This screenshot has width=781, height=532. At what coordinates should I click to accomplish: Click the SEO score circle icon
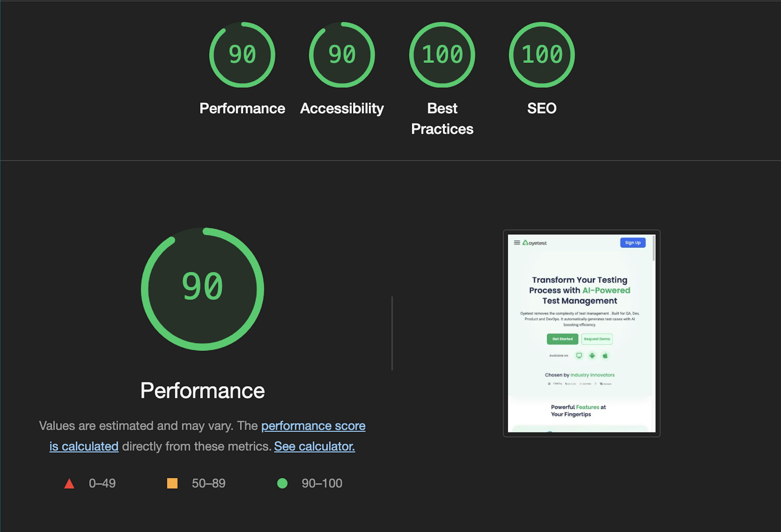[540, 56]
